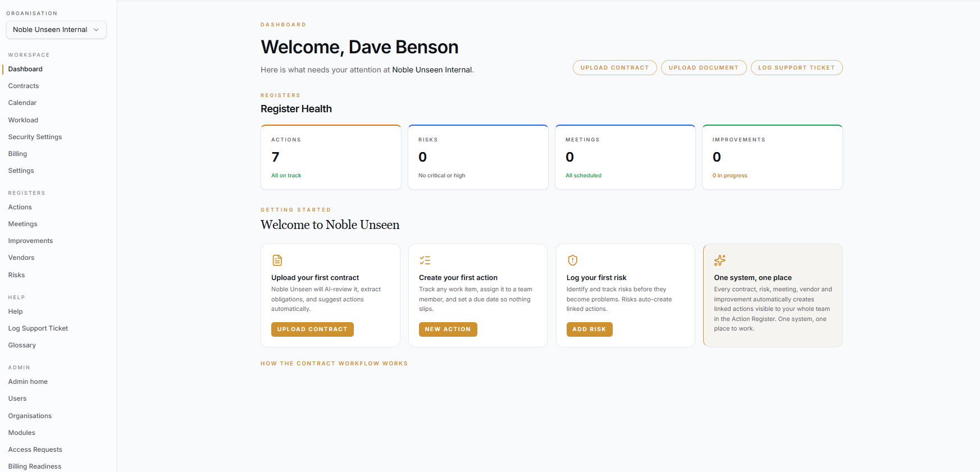Open the Risks register in the sidebar

16,275
